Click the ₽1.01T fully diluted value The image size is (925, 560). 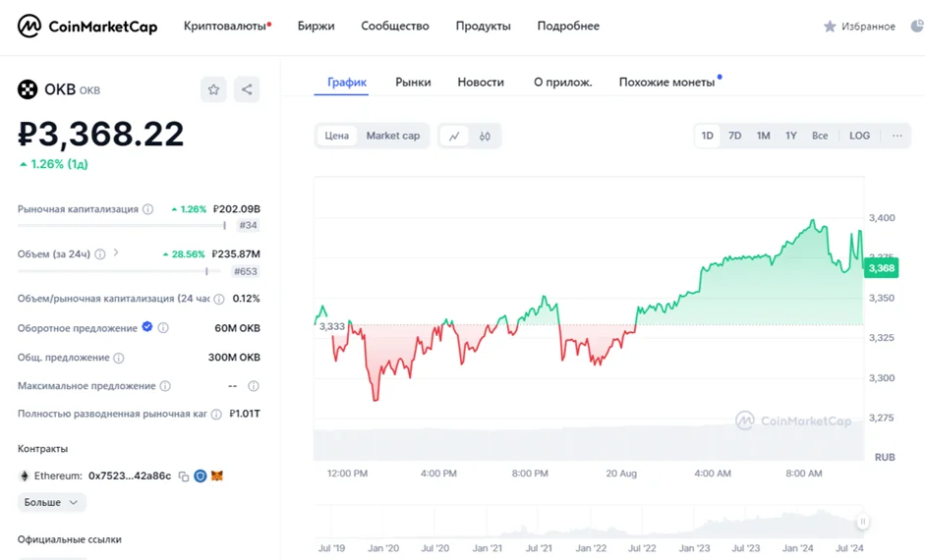(245, 414)
